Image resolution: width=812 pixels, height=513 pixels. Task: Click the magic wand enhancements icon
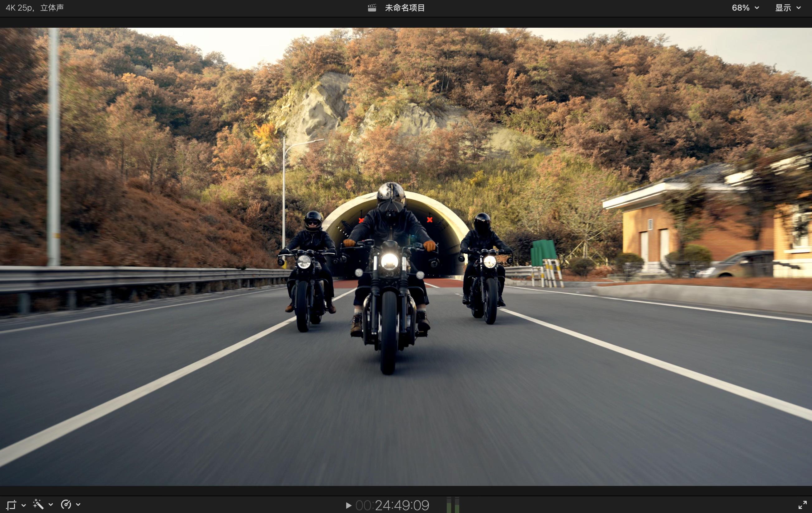pyautogui.click(x=38, y=505)
